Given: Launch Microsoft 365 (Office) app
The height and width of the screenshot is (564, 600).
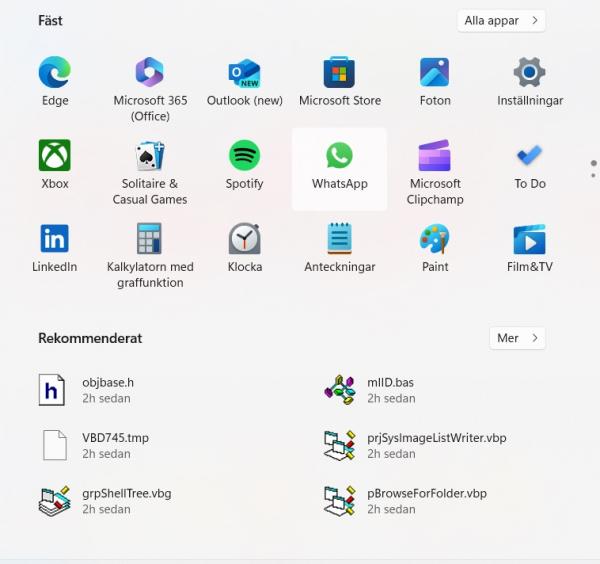Looking at the screenshot, I should coord(150,72).
